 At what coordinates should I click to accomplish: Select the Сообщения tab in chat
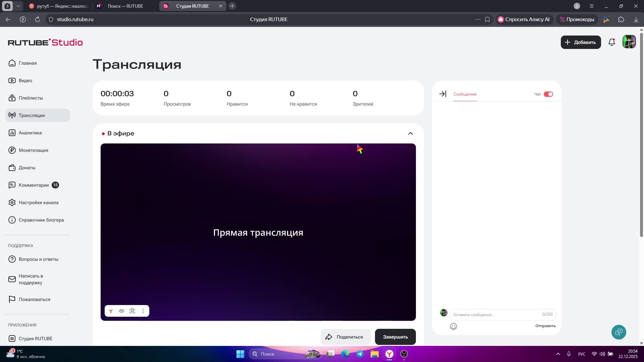point(465,94)
